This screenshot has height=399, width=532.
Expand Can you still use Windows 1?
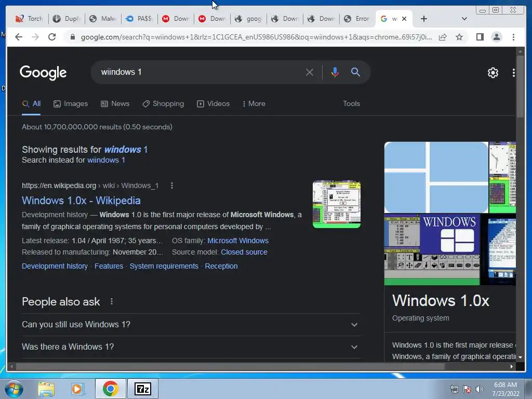pyautogui.click(x=191, y=325)
